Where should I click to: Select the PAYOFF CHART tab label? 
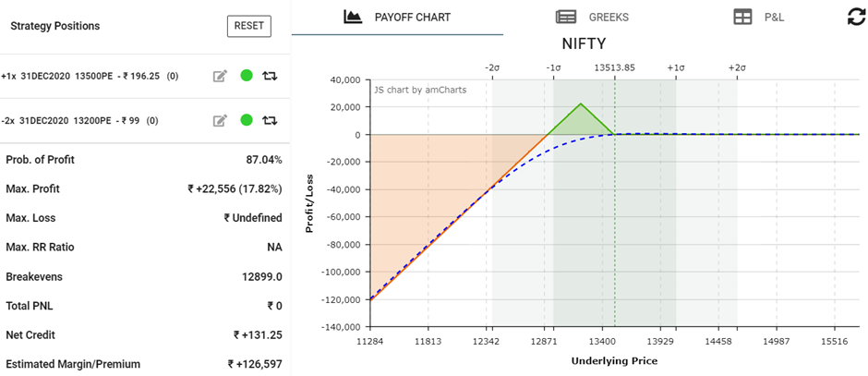[x=411, y=18]
